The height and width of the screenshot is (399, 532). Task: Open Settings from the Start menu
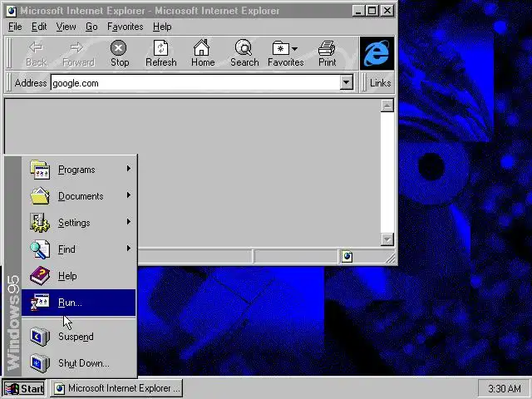[x=79, y=223]
